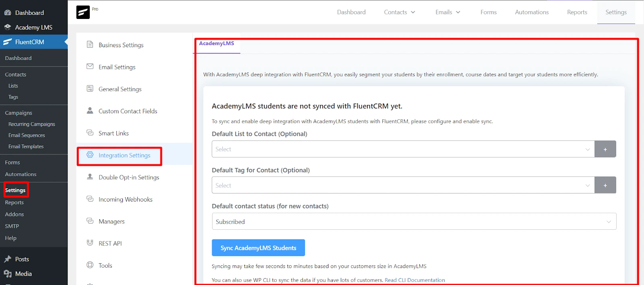Open Settings in the top navigation
The width and height of the screenshot is (644, 285).
616,12
